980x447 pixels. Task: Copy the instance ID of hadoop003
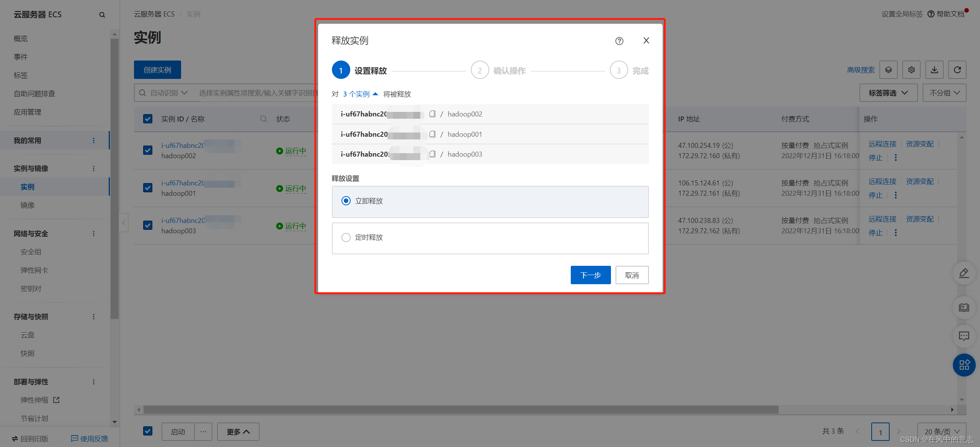tap(432, 154)
